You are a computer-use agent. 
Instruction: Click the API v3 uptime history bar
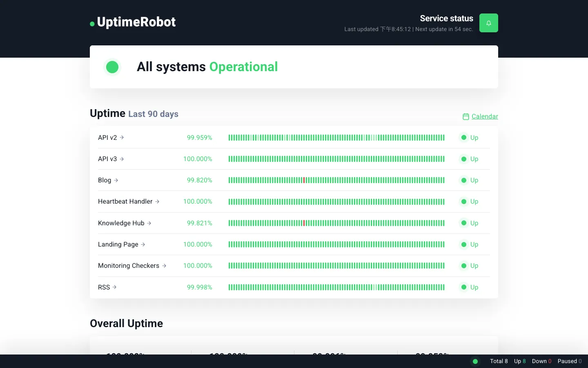336,159
